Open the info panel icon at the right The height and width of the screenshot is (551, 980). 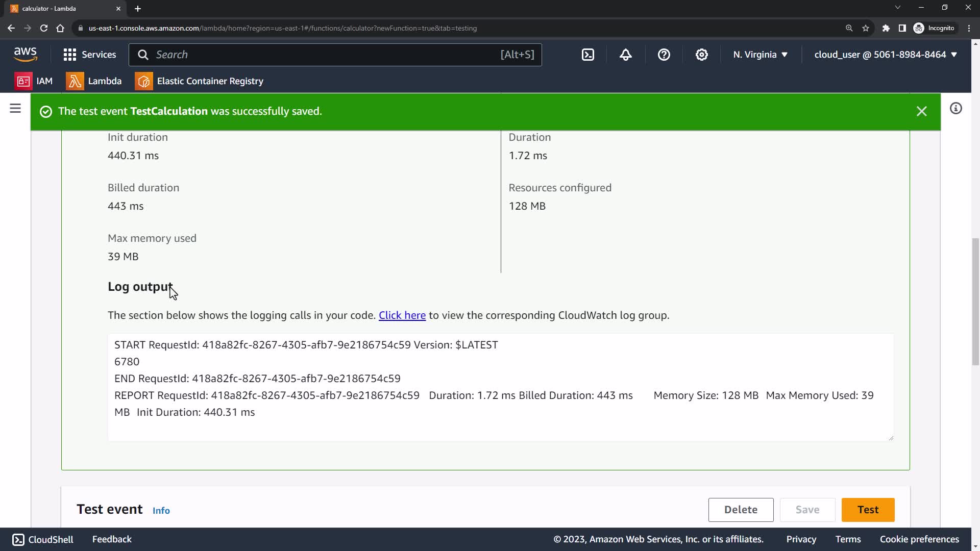click(955, 108)
